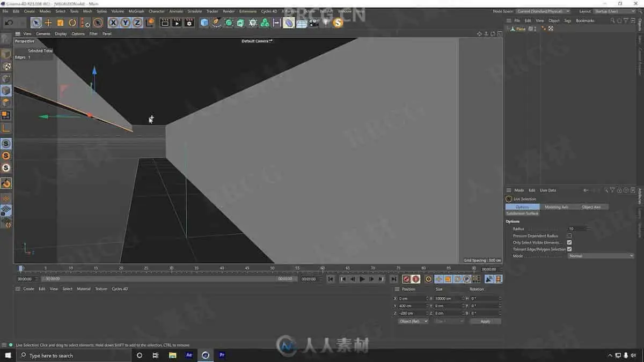Disable Tolerant Edge/Polygon Selection checkbox
Screen dimensions: 644x362
click(x=569, y=249)
